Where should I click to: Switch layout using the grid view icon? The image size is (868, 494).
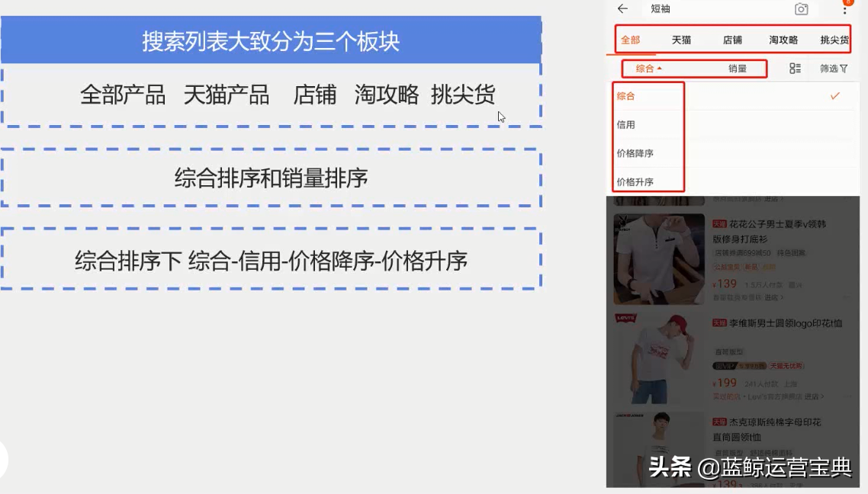pos(794,68)
